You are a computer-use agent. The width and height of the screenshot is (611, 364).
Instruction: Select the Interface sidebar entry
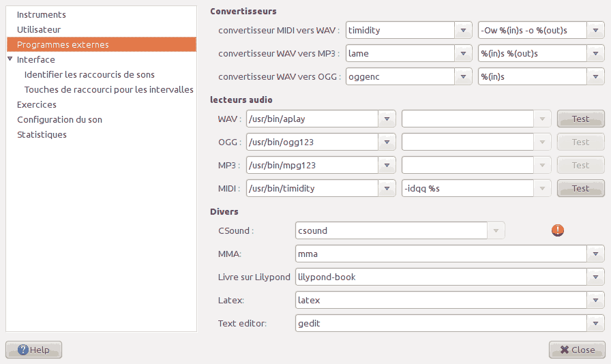(36, 59)
